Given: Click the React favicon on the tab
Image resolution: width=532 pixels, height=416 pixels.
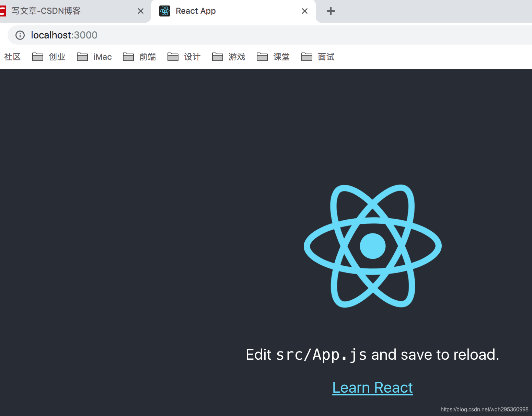Looking at the screenshot, I should tap(165, 11).
